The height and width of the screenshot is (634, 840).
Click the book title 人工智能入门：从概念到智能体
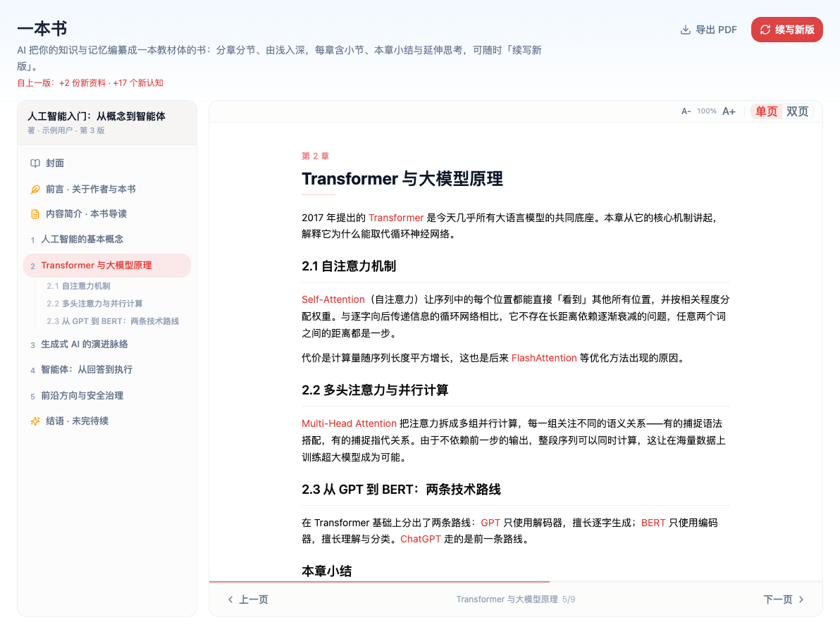(97, 116)
